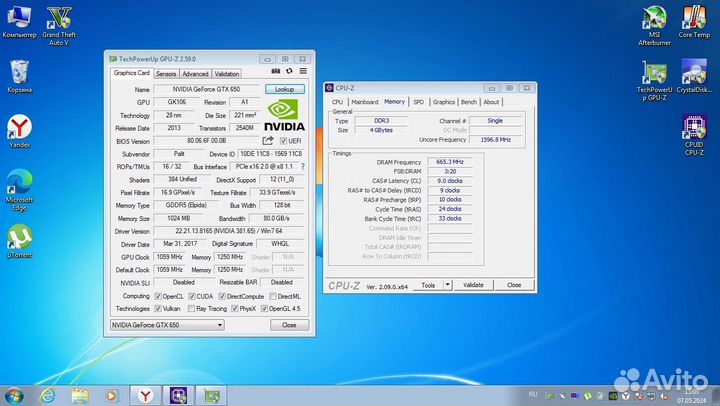Screen dimensions: 720x406
Task: Open the Компьютер desktop icon
Action: click(x=19, y=22)
